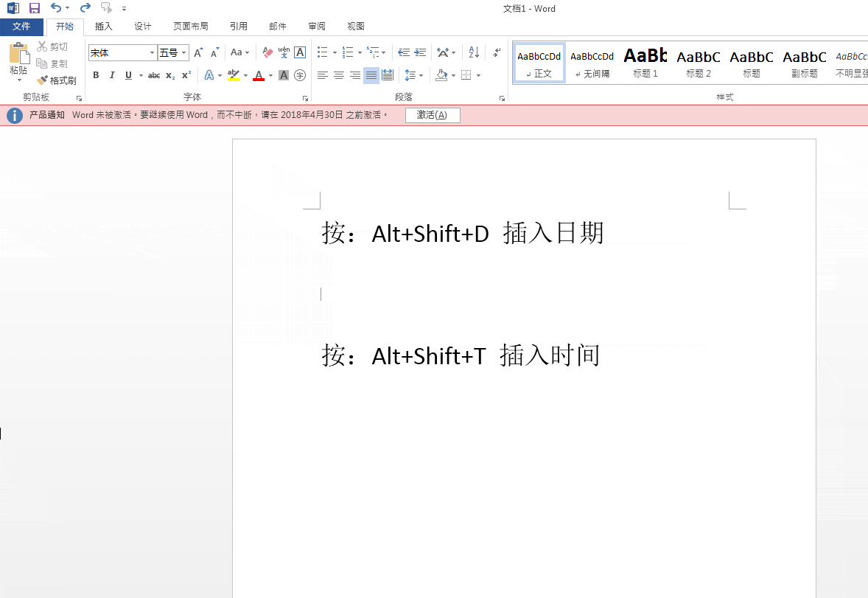Switch to the 插入 tab

[103, 27]
